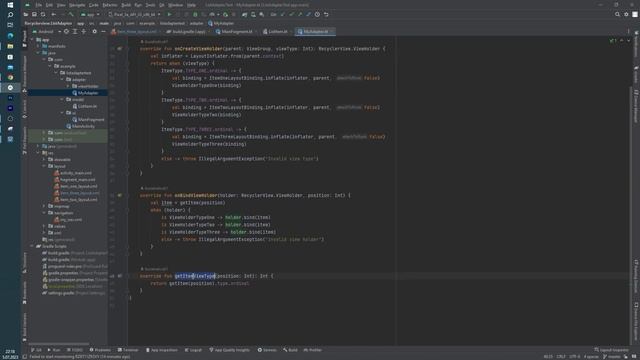The height and width of the screenshot is (360, 640).
Task: Collapse the app module node
Action: pyautogui.click(x=33, y=40)
